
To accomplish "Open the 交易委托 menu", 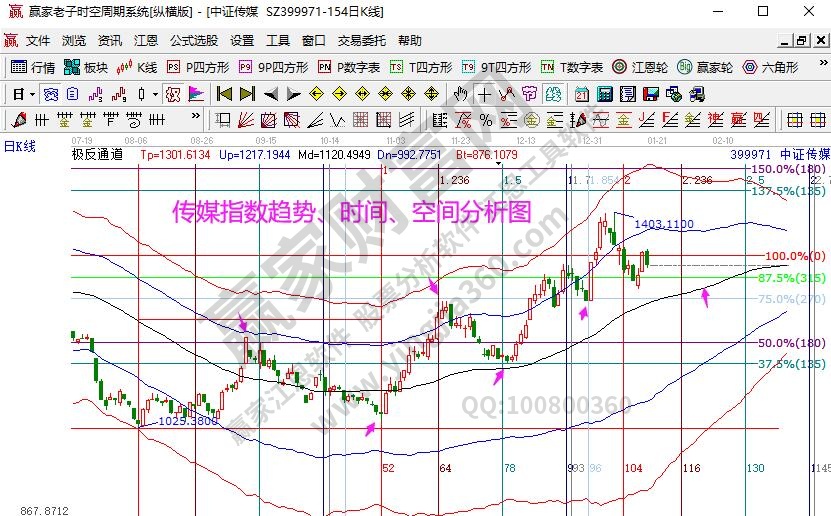I will (x=361, y=41).
